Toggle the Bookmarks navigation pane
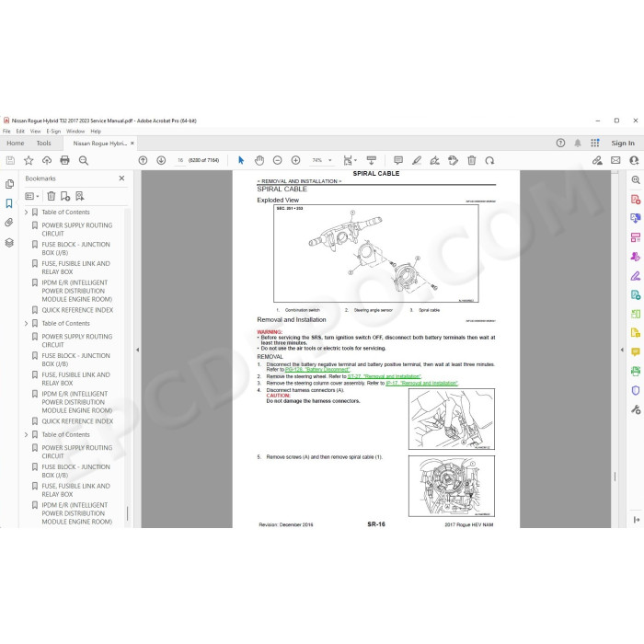Screen dimensions: 644x644 9,203
